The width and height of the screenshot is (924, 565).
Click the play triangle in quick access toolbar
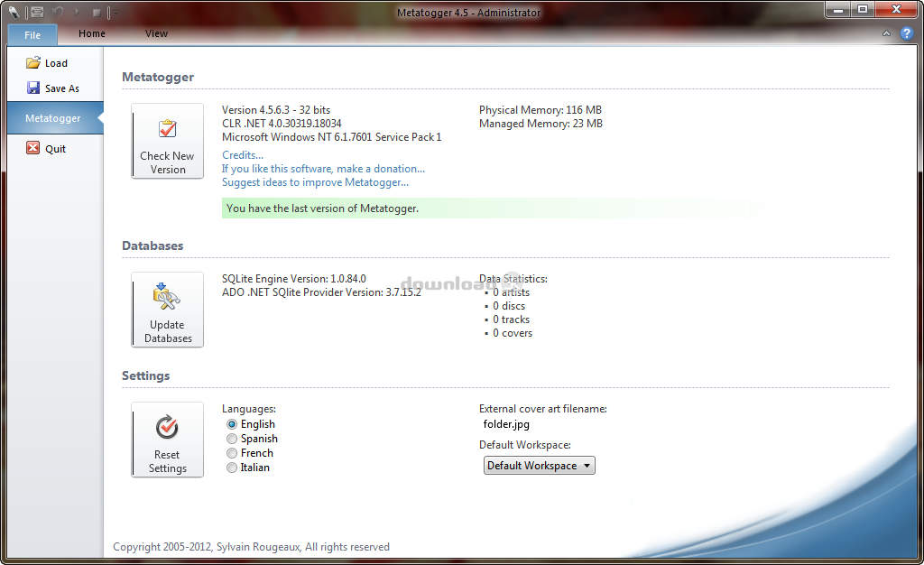pos(78,12)
